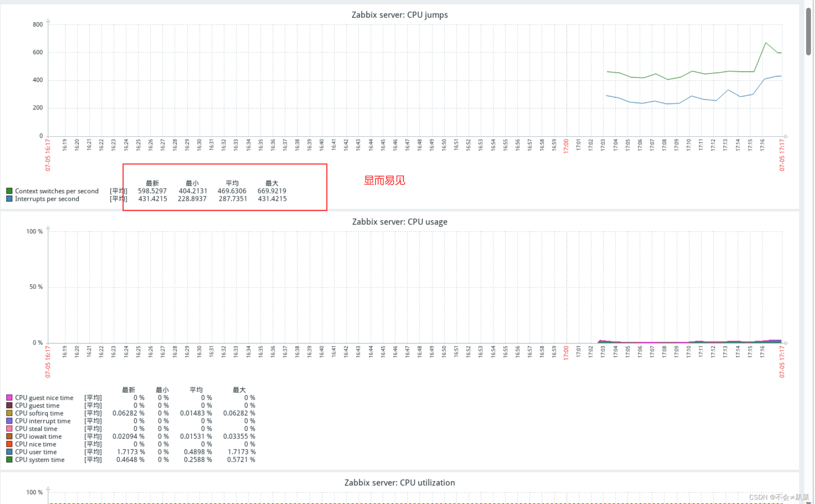The image size is (815, 504).
Task: Click the 800 y-axis label on CPU jumps
Action: click(38, 24)
